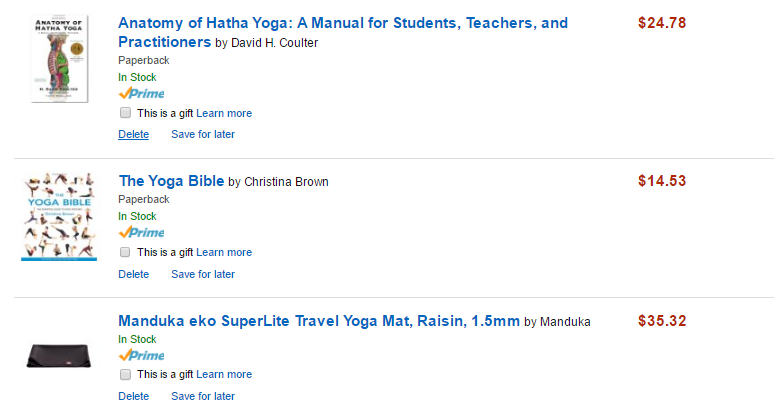Save Anatomy of Hatha Yoga for later

pos(203,134)
